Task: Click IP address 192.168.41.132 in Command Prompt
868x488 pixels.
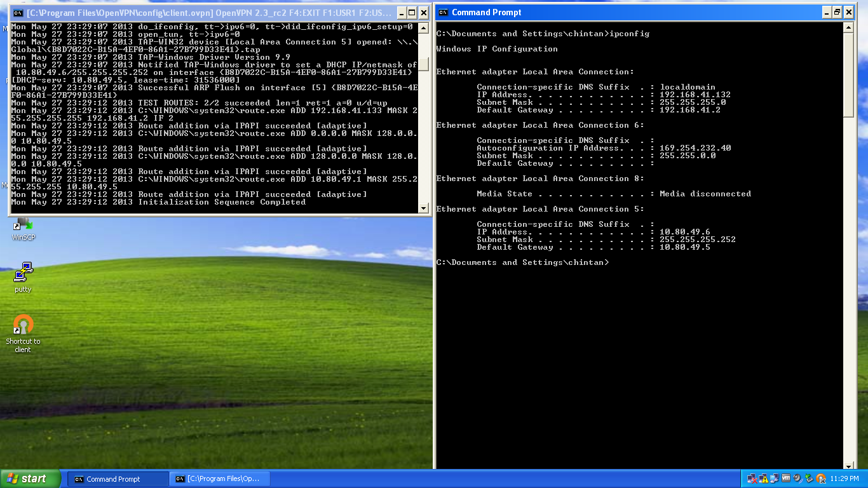Action: point(695,95)
